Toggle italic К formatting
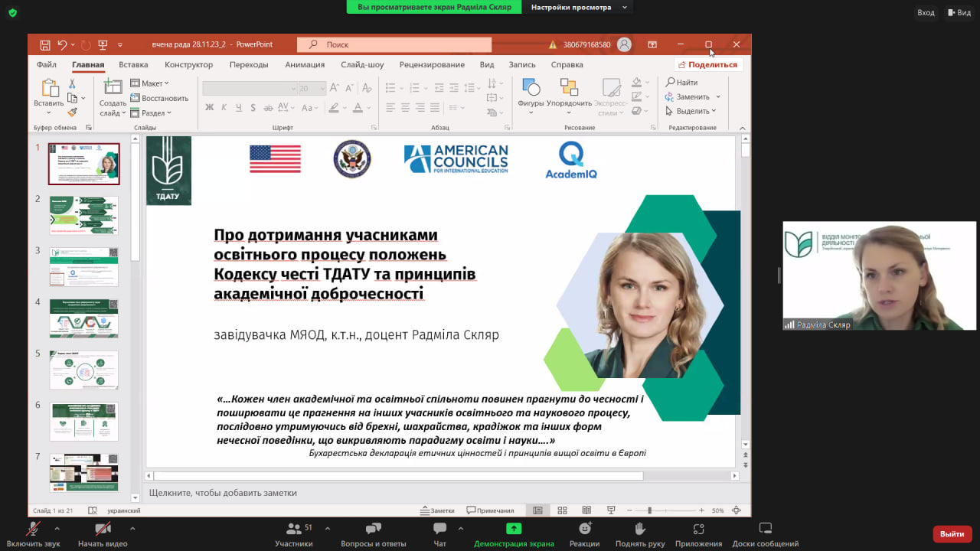 [223, 107]
